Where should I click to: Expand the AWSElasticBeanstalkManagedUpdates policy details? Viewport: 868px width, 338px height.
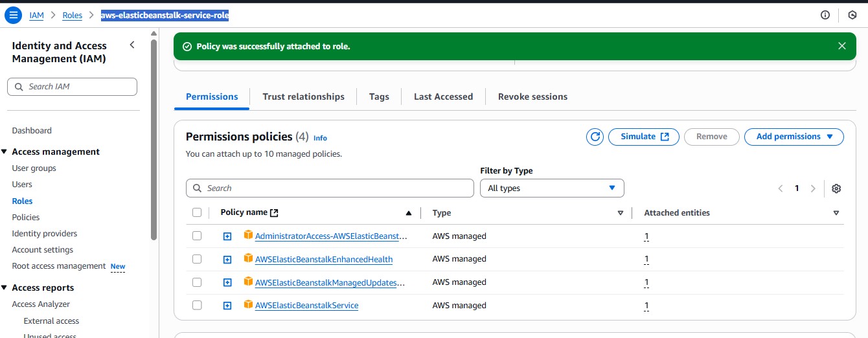pyautogui.click(x=227, y=283)
